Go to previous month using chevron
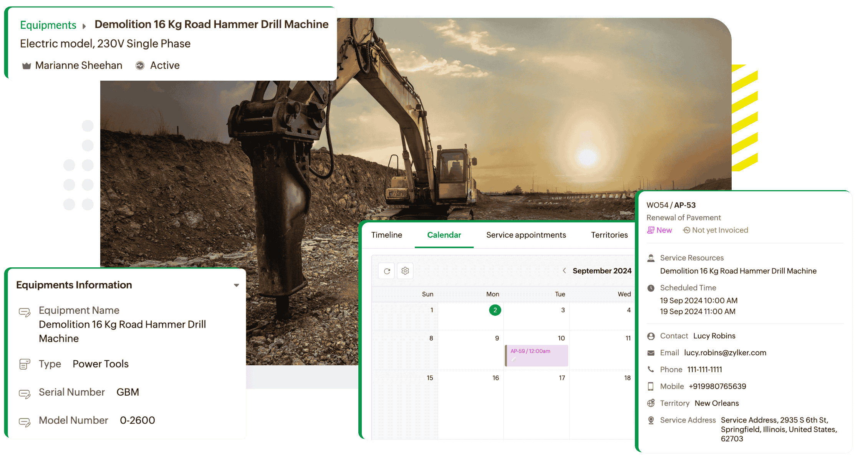Image resolution: width=868 pixels, height=469 pixels. point(564,271)
